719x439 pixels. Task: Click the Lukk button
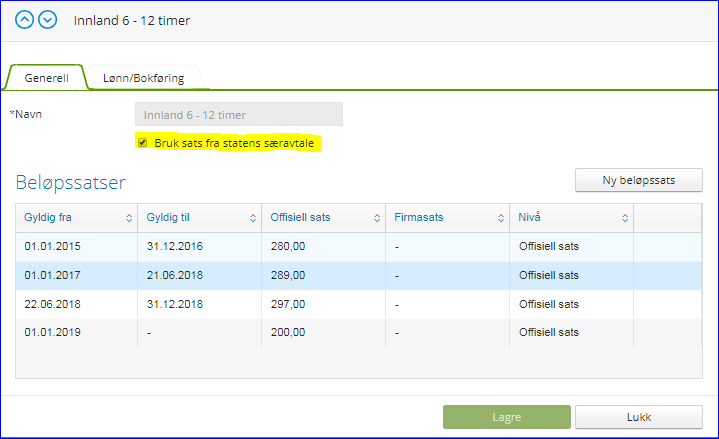(639, 417)
